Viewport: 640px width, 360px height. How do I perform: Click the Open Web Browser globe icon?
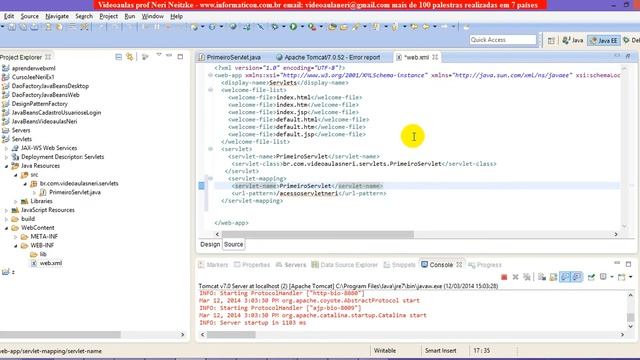click(x=233, y=27)
